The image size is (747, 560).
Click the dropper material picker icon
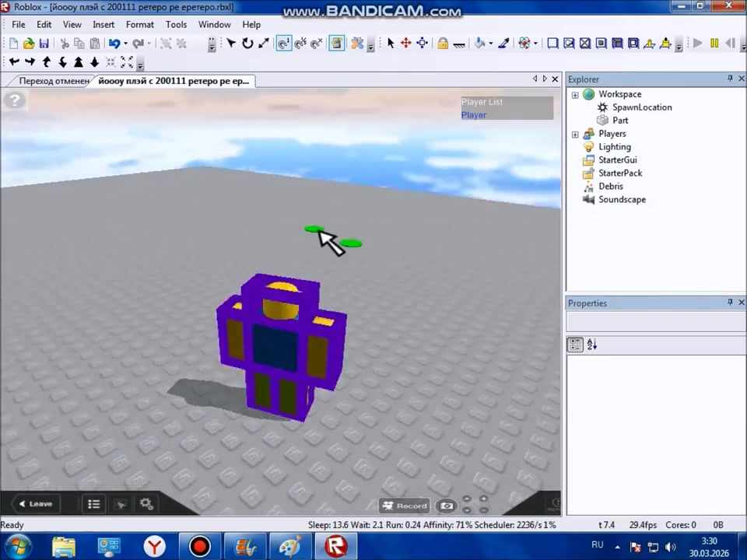(503, 44)
